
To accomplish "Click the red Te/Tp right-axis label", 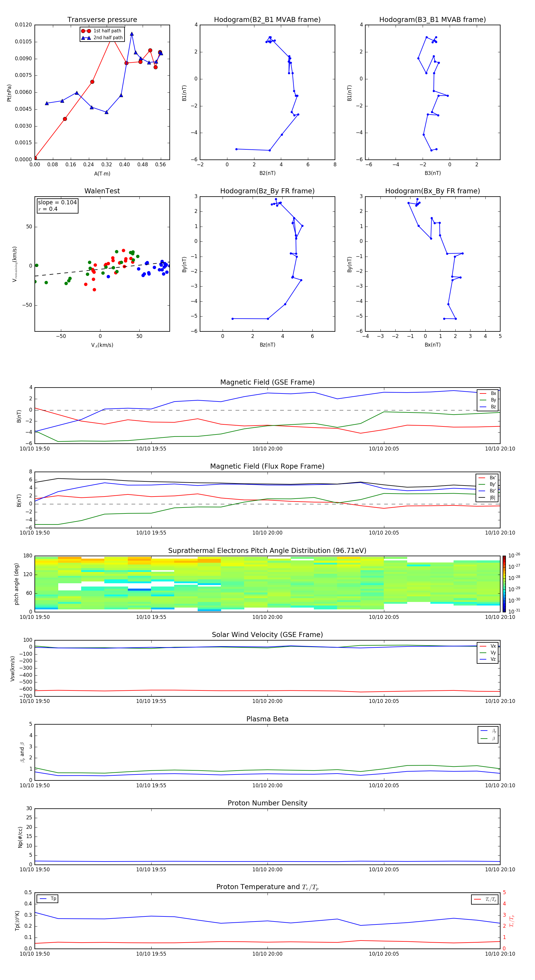I will [512, 921].
